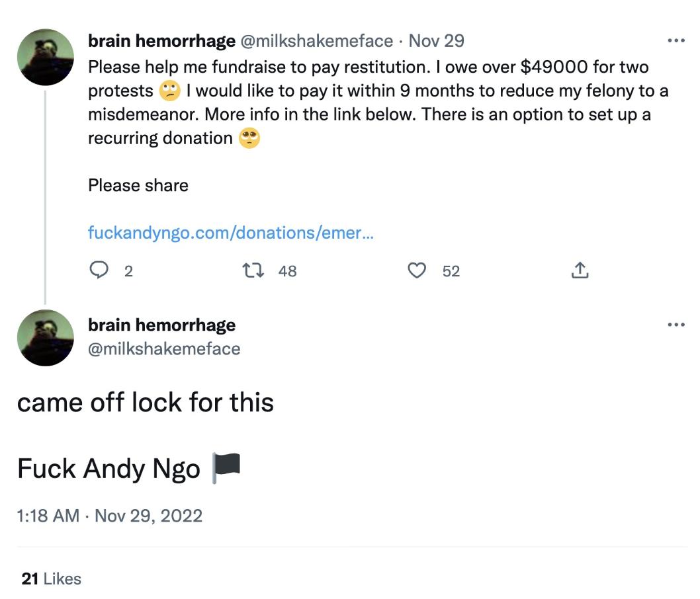Click the lower profile avatar of brain hemorrhage
Viewport: 700px width, 599px height.
point(46,338)
